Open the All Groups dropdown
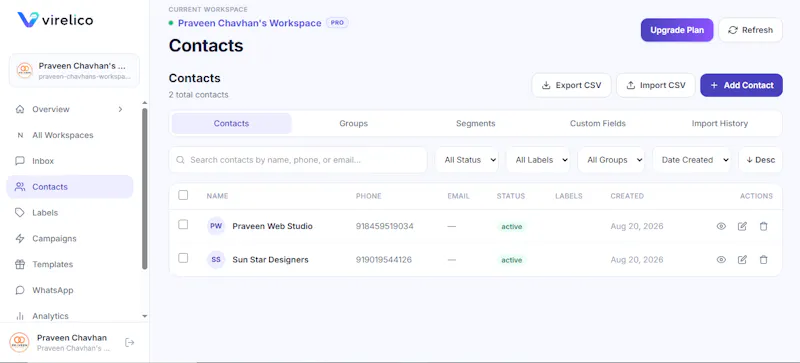The height and width of the screenshot is (363, 800). point(611,160)
